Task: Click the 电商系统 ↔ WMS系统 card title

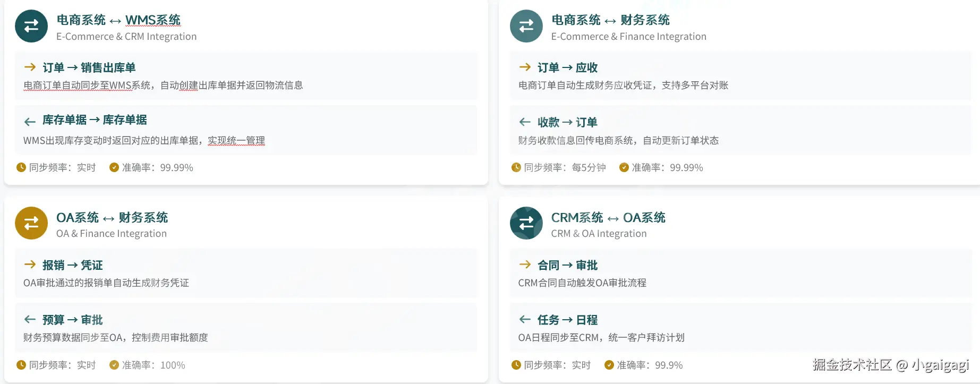Action: point(118,20)
